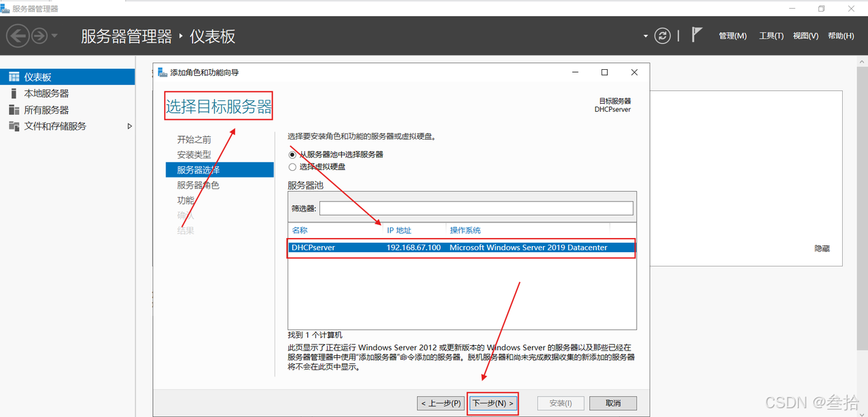
Task: Open the navigation history dropdown arrow
Action: click(x=54, y=35)
